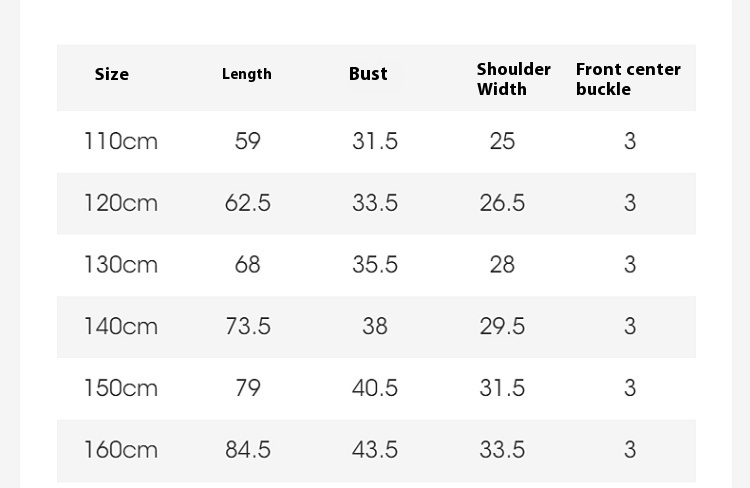Click the bust value 38
The height and width of the screenshot is (488, 750).
[x=375, y=326]
